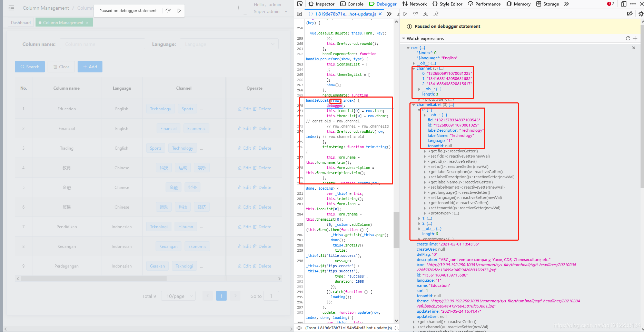This screenshot has width=644, height=332.
Task: Resume debugger execution in devtools toolbar
Action: [x=405, y=14]
